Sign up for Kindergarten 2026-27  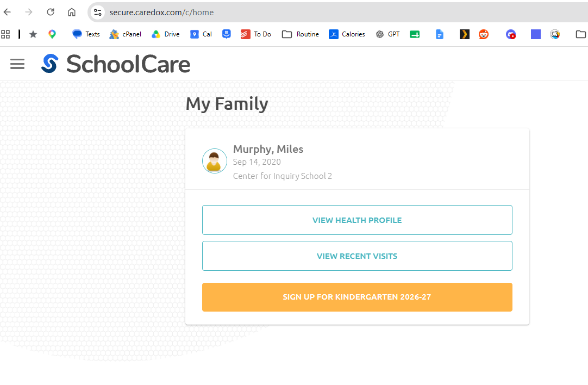[357, 297]
